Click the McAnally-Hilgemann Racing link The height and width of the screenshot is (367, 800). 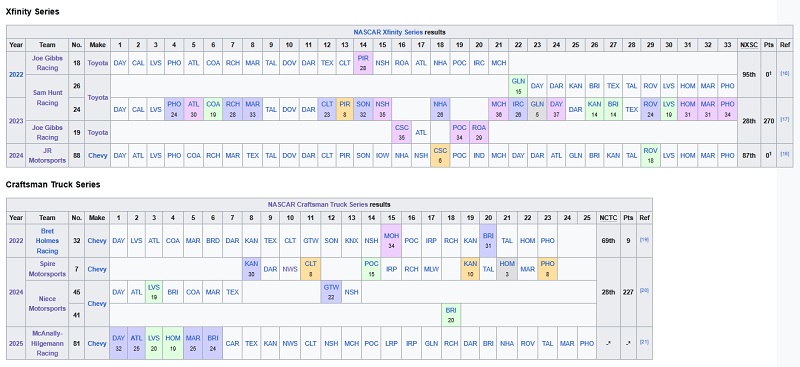tap(47, 343)
